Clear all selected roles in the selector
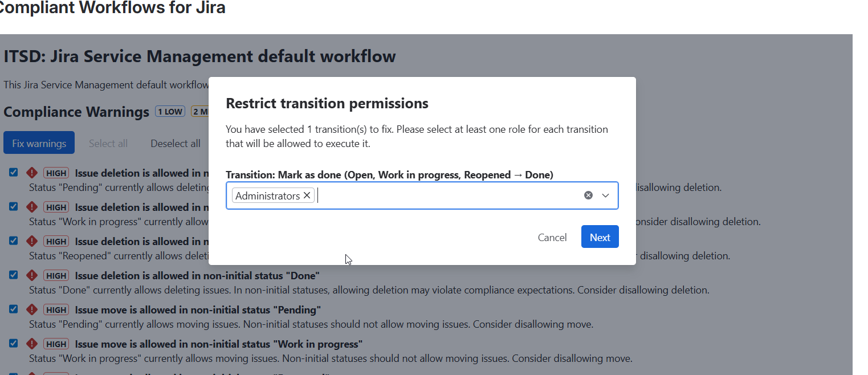The image size is (868, 375). tap(588, 195)
